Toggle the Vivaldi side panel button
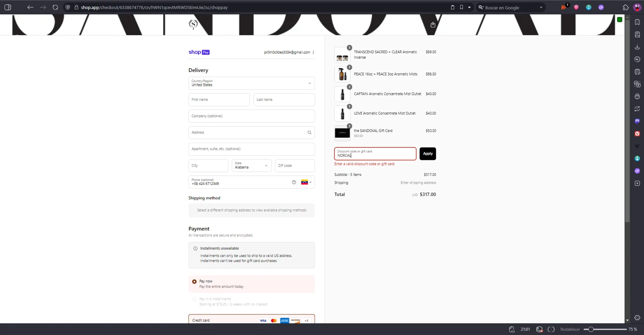 [7, 7]
